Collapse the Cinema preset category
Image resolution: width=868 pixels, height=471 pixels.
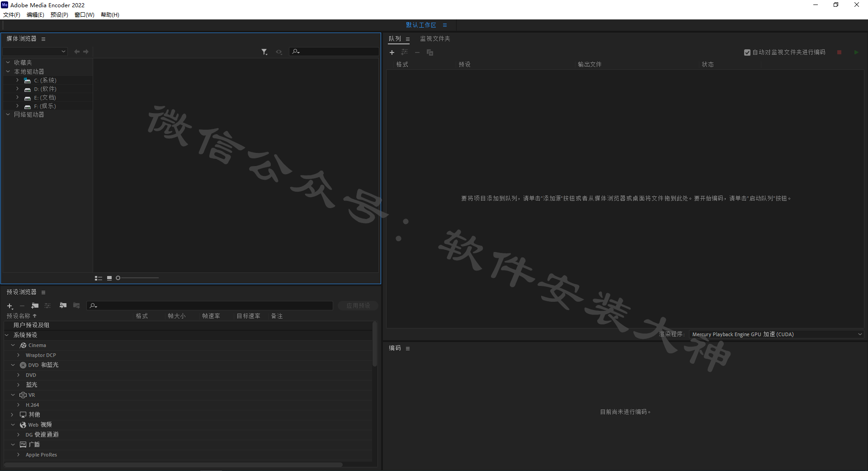point(13,345)
